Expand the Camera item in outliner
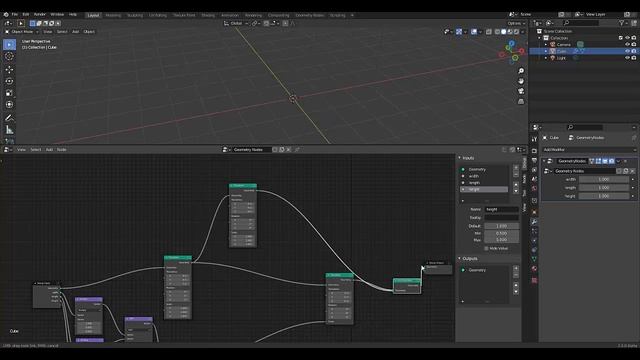Screen dimensions: 640x360 click(x=546, y=44)
